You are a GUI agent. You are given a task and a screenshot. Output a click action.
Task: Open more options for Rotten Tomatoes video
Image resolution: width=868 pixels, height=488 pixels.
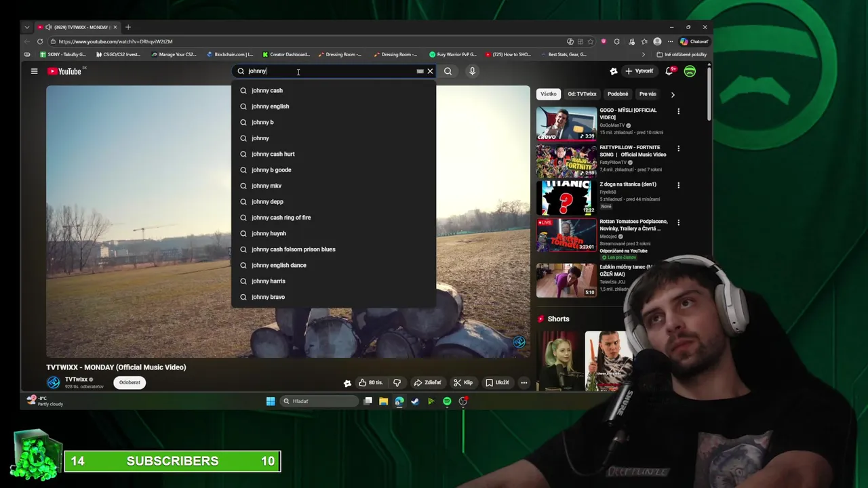click(678, 222)
